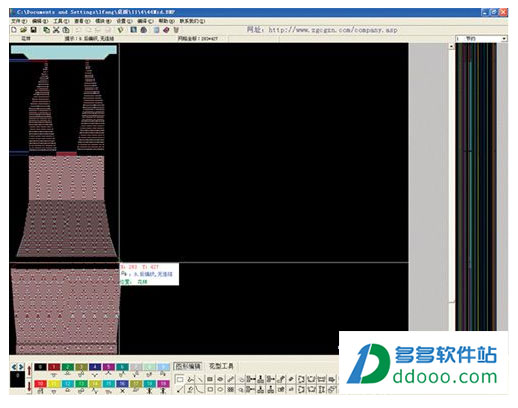Screen dimensions: 518x408
Task: Select the curve drawing tool
Action: coord(200,389)
